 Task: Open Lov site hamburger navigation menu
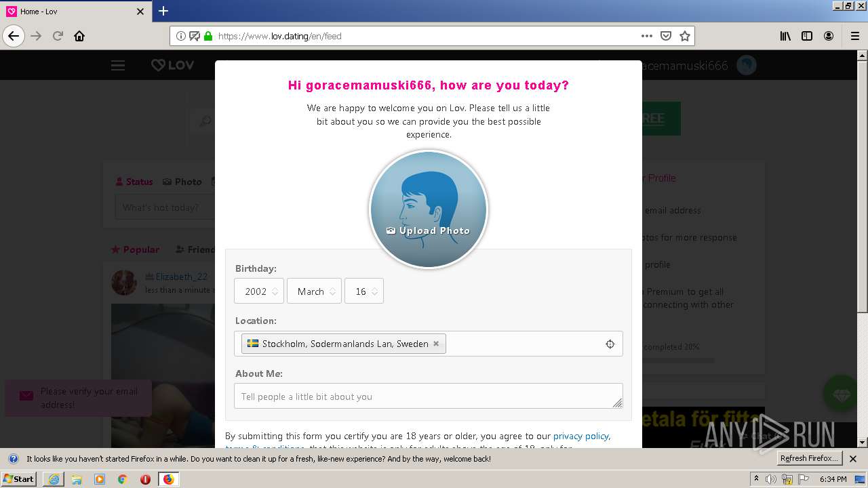click(x=118, y=65)
